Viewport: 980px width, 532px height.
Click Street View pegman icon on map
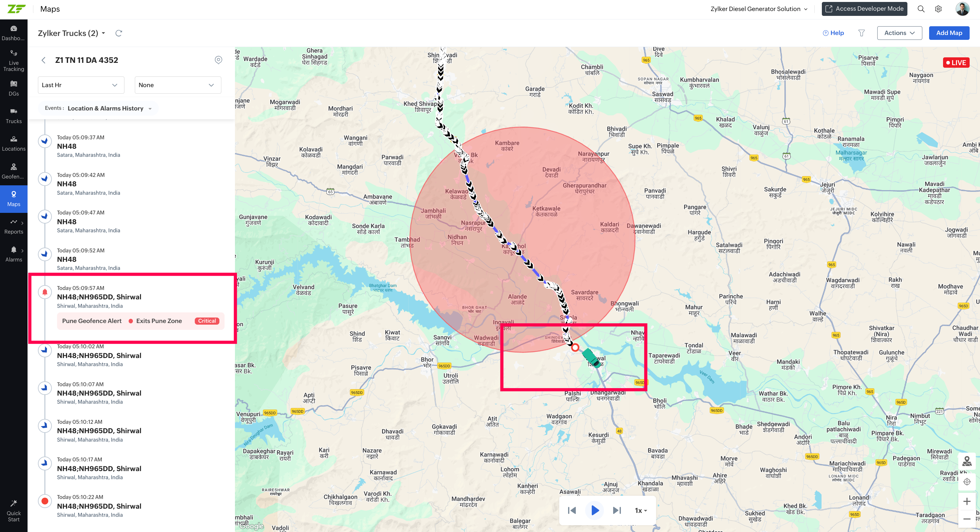pos(967,461)
